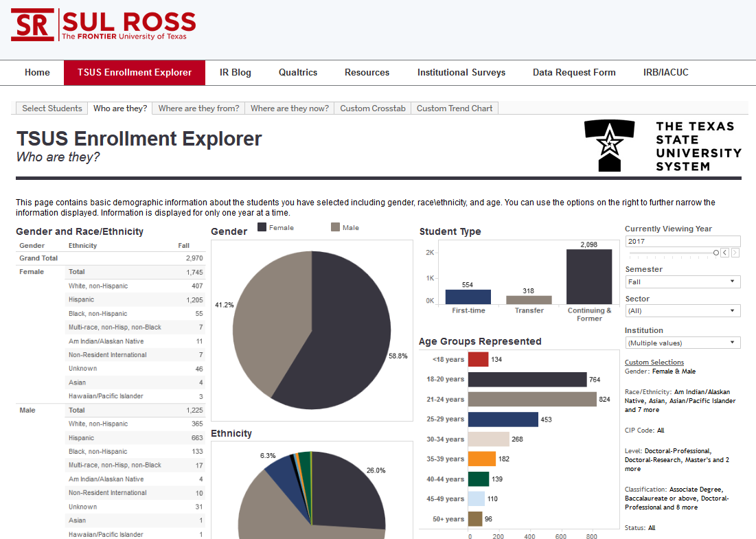Open the Sector dropdown showing (All)
Image resolution: width=756 pixels, height=539 pixels.
pos(683,311)
